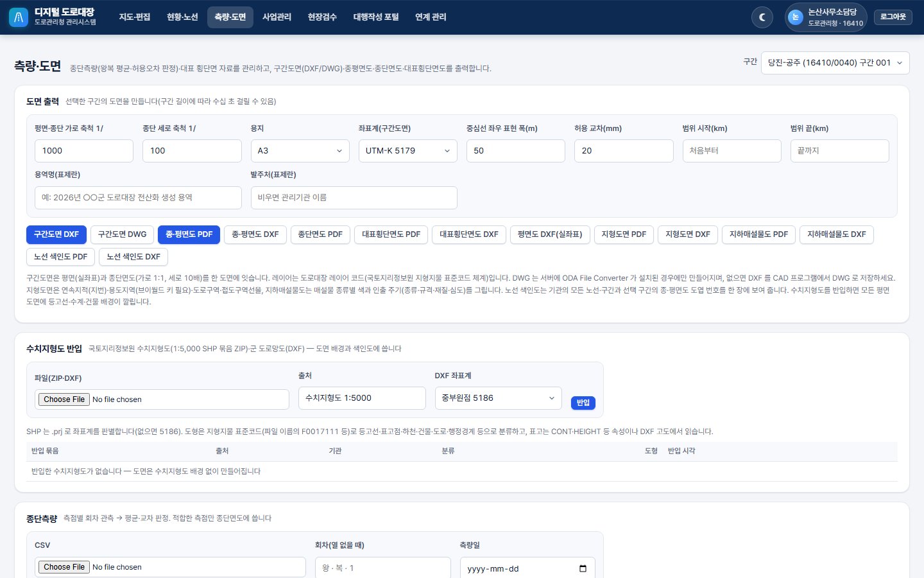Viewport: 924px width, 578px height.
Task: Click the 범위 끝(km) field
Action: (840, 151)
